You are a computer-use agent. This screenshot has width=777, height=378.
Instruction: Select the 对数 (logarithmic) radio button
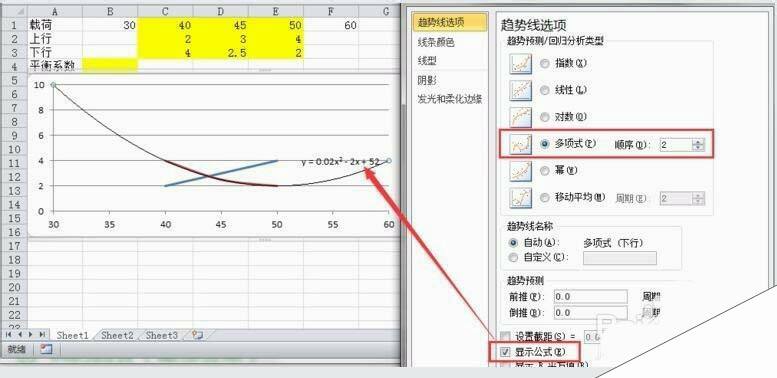pyautogui.click(x=545, y=117)
